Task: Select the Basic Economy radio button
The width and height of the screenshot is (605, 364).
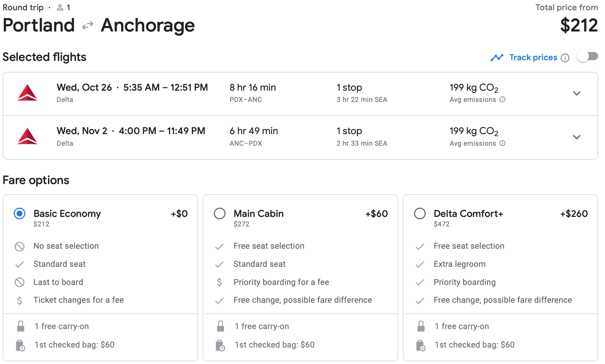Action: [x=20, y=214]
